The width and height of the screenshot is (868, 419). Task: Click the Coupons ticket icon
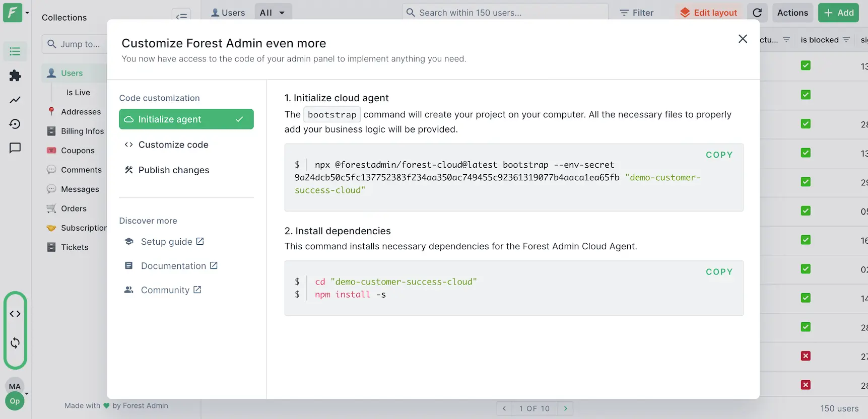click(51, 150)
